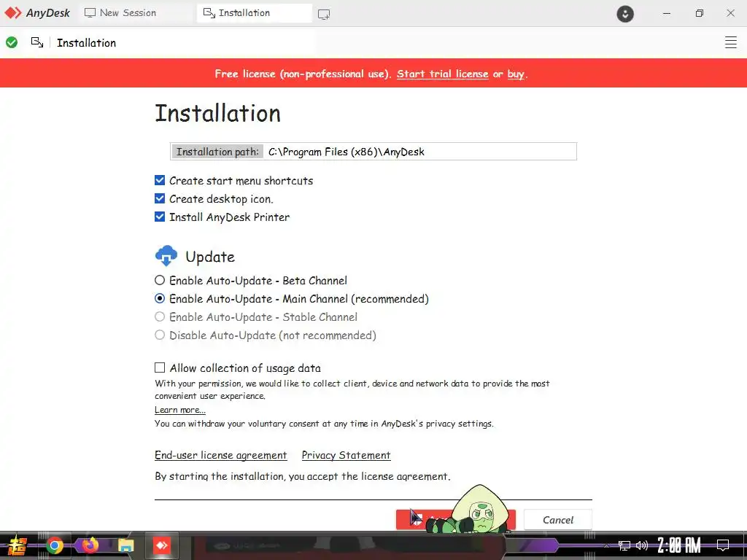Click the Cancel button
Screen dimensions: 747x560
pyautogui.click(x=558, y=519)
